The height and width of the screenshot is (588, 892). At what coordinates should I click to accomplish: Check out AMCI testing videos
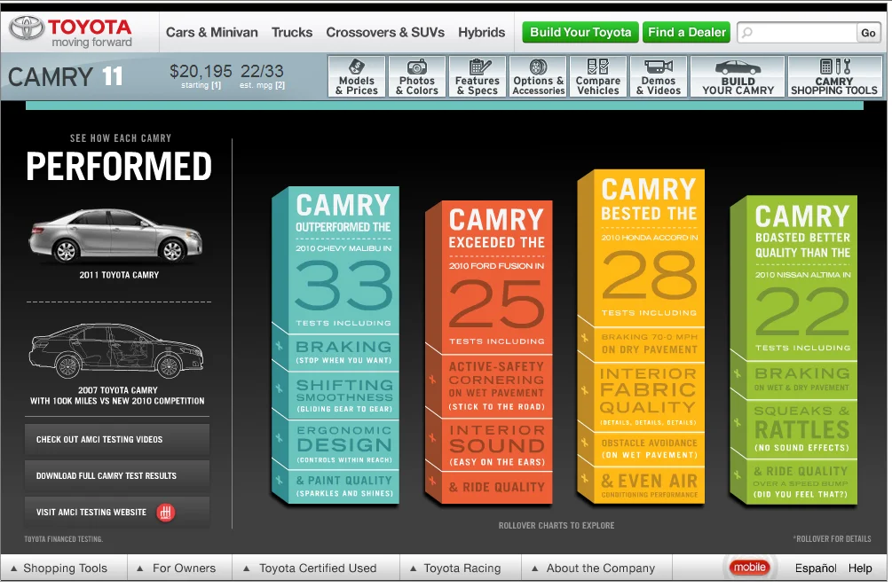click(117, 440)
